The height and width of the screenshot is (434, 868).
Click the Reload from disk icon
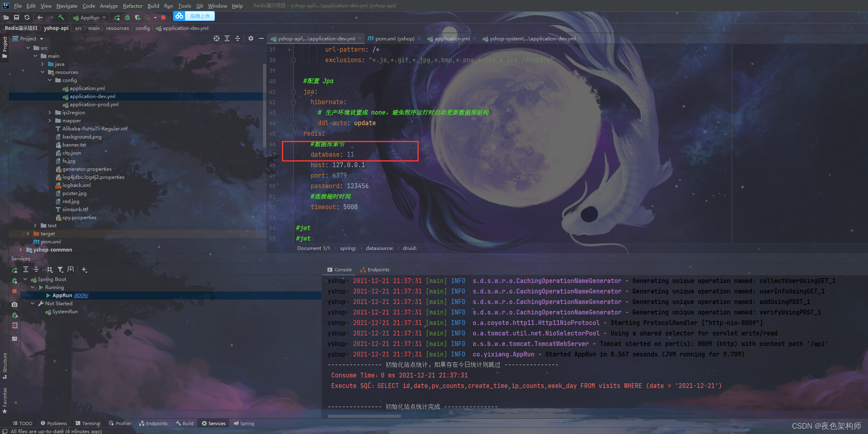(27, 17)
